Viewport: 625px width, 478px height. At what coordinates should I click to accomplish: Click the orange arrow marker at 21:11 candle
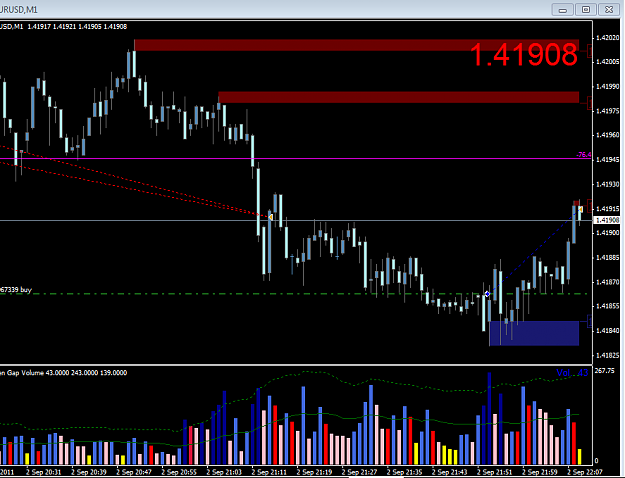pos(270,217)
